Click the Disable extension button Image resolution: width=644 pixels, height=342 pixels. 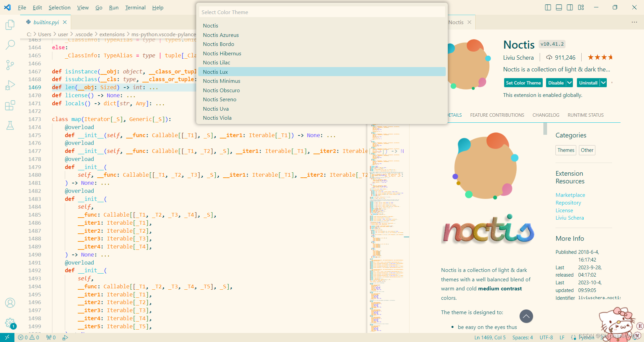point(556,83)
